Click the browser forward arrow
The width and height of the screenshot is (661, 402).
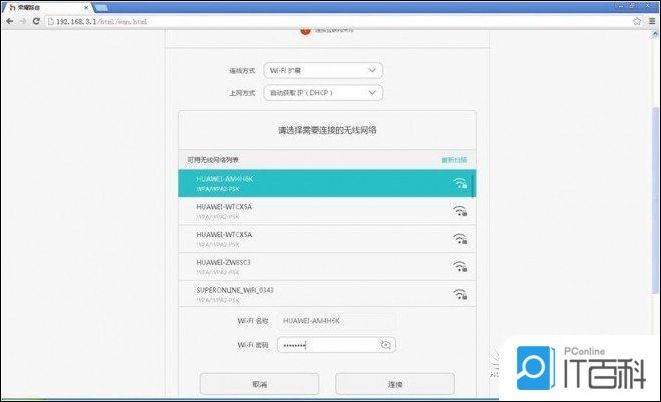point(23,21)
